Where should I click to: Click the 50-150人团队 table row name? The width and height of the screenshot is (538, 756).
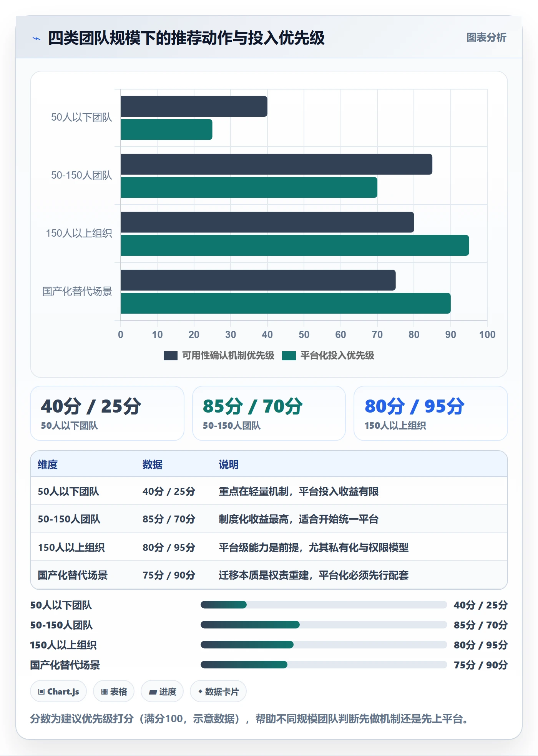69,519
